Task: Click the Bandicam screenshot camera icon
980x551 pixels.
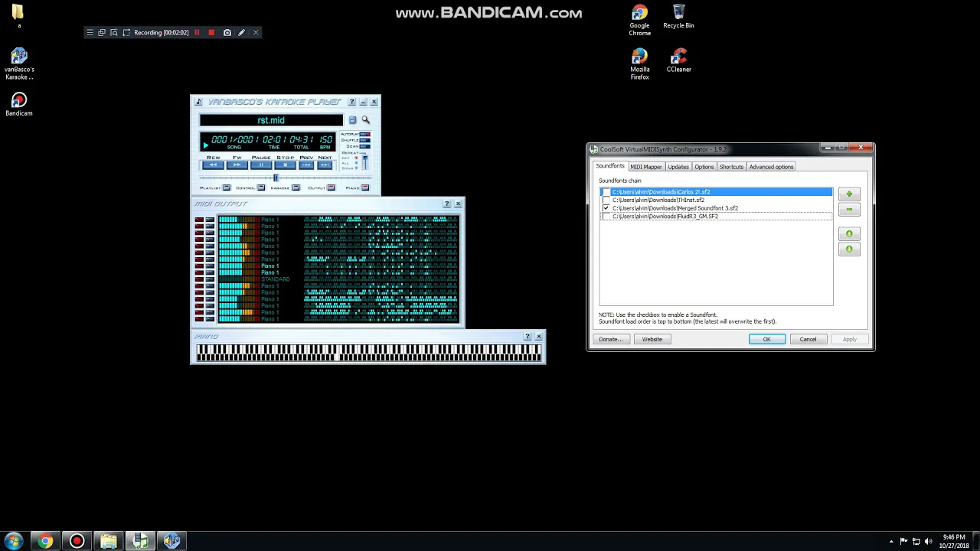Action: pyautogui.click(x=227, y=33)
